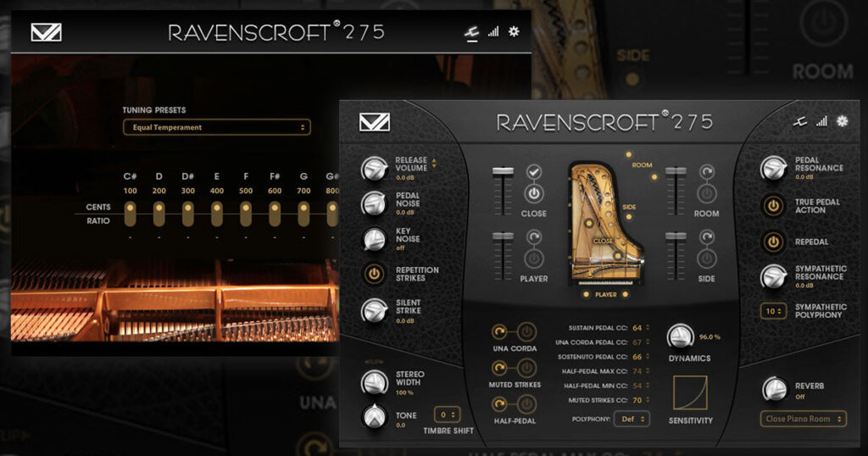Click the Sensitivity curve box

(690, 393)
